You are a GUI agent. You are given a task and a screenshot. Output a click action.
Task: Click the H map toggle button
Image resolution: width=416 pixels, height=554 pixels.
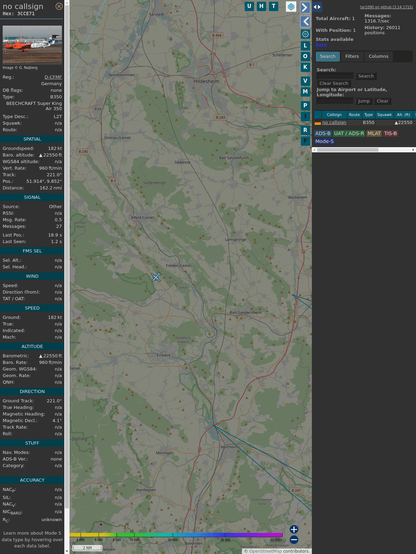click(x=261, y=6)
